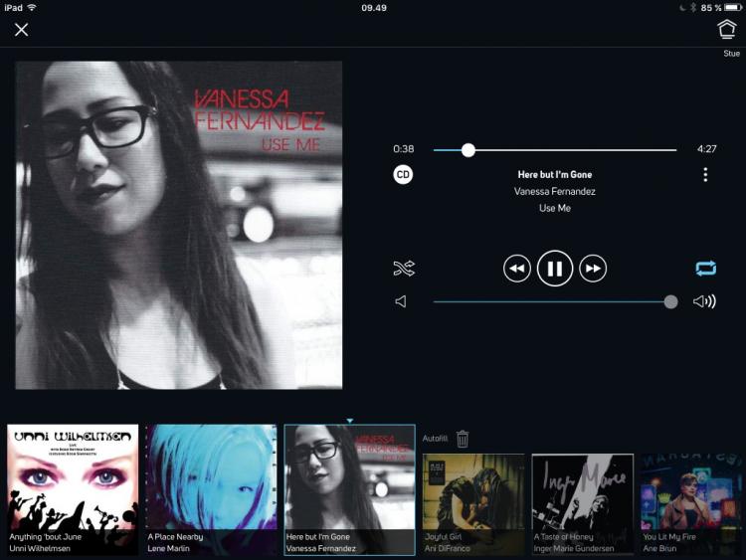The width and height of the screenshot is (746, 560).
Task: Open the three-dot track options menu
Action: click(705, 175)
